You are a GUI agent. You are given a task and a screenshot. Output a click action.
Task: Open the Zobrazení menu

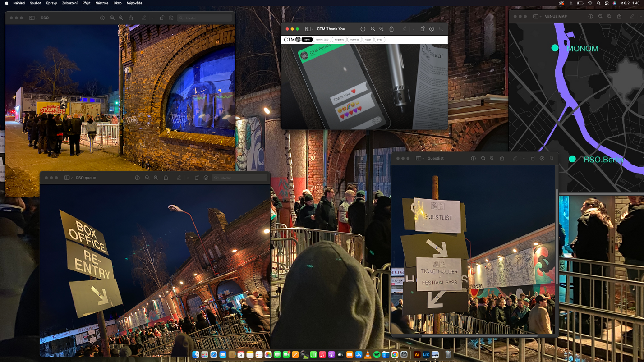pos(69,3)
